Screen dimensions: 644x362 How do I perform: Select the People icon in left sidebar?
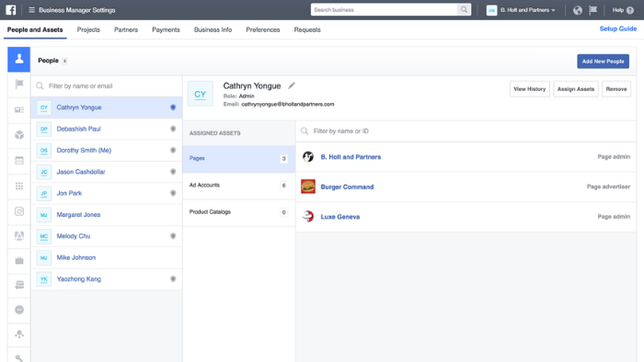point(19,59)
